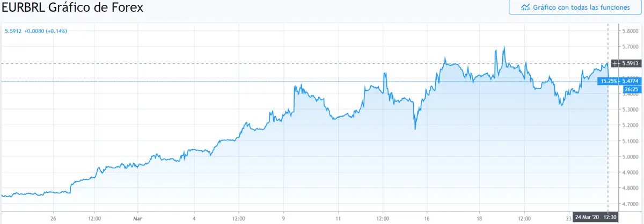Click the 5.0000 price scale label
The image size is (644, 224).
[x=631, y=157]
